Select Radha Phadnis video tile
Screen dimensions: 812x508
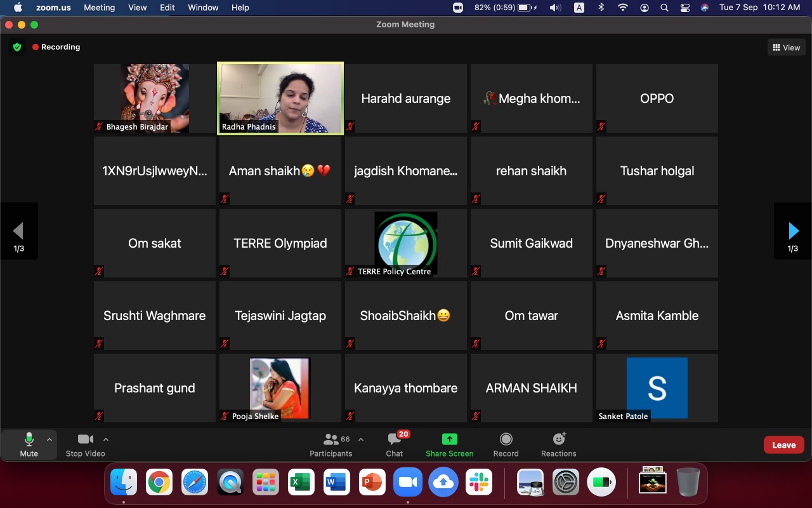tap(280, 98)
